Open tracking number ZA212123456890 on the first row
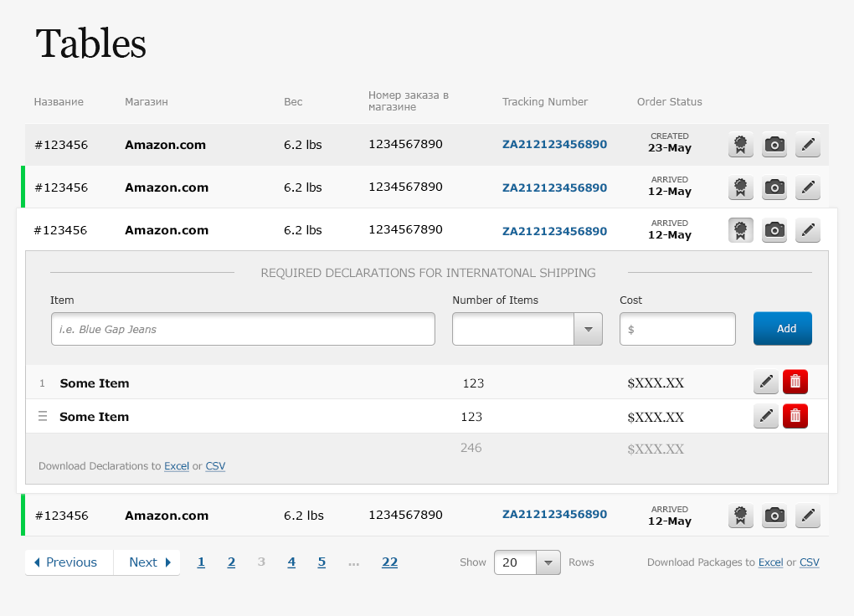 [554, 144]
